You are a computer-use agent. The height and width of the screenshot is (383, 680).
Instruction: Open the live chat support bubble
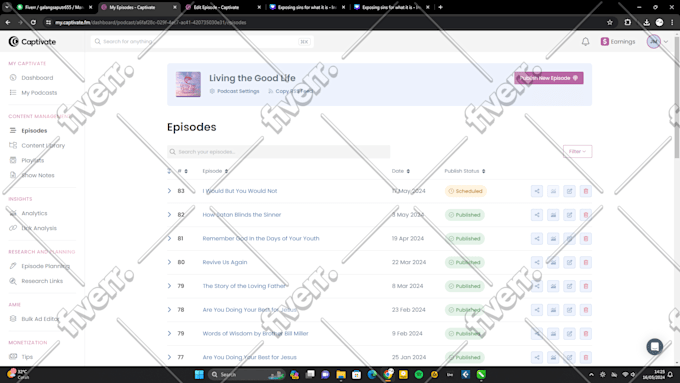pos(654,347)
